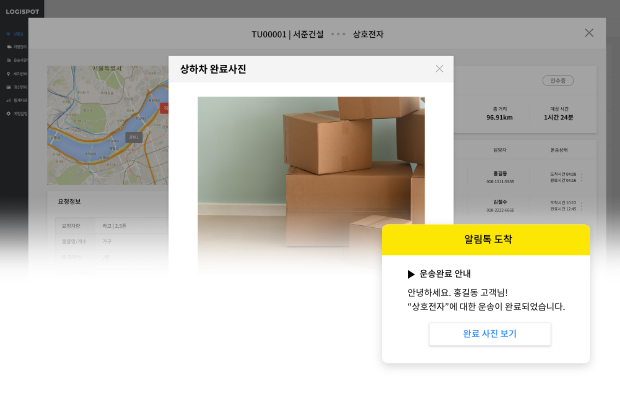Viewport: 620px width, 400px height.
Task: Click the fifth sidebar menu icon
Action: click(9, 87)
